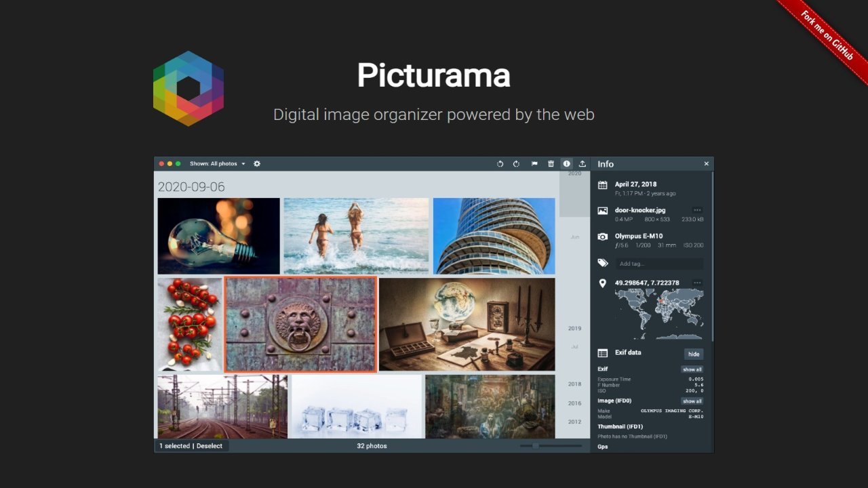Click the 32 photos status text

click(x=372, y=446)
